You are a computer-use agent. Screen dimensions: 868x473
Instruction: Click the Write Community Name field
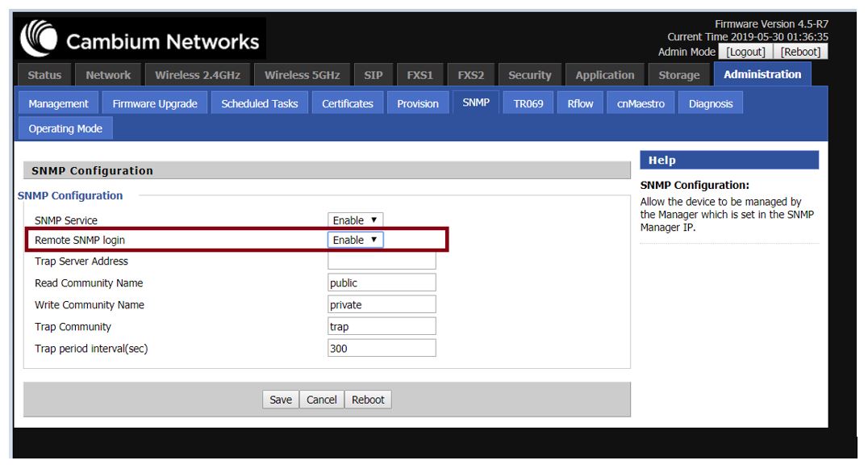[x=382, y=304]
